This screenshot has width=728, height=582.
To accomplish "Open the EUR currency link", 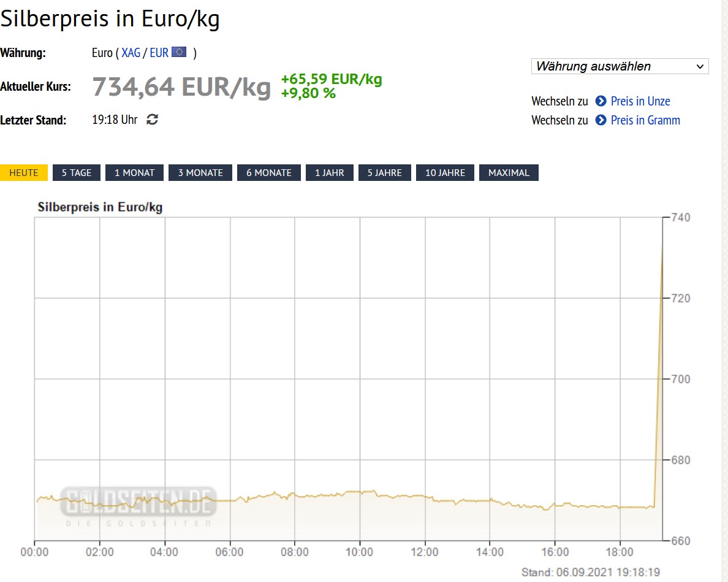I will click(x=159, y=53).
